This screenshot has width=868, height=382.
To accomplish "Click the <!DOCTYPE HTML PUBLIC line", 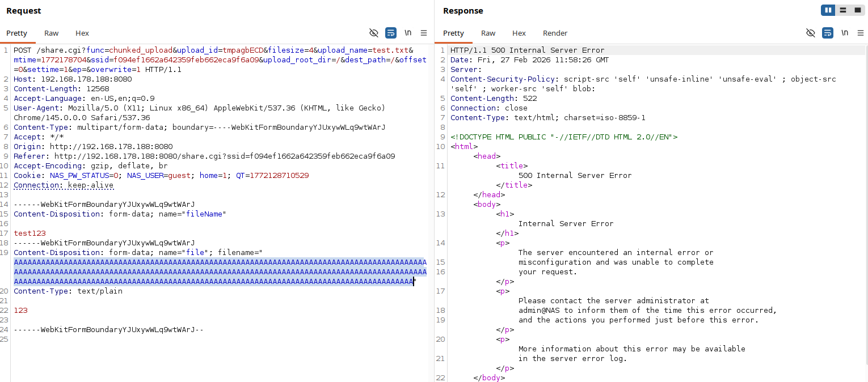I will point(564,137).
